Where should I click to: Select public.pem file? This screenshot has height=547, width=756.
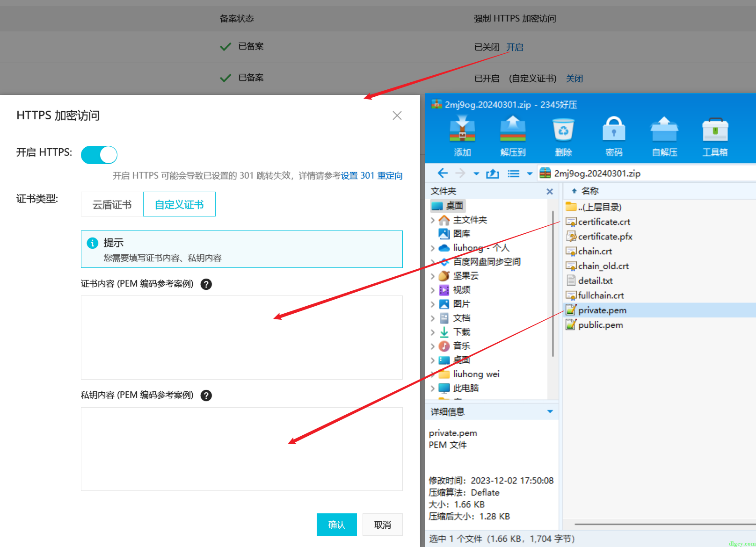pos(600,325)
